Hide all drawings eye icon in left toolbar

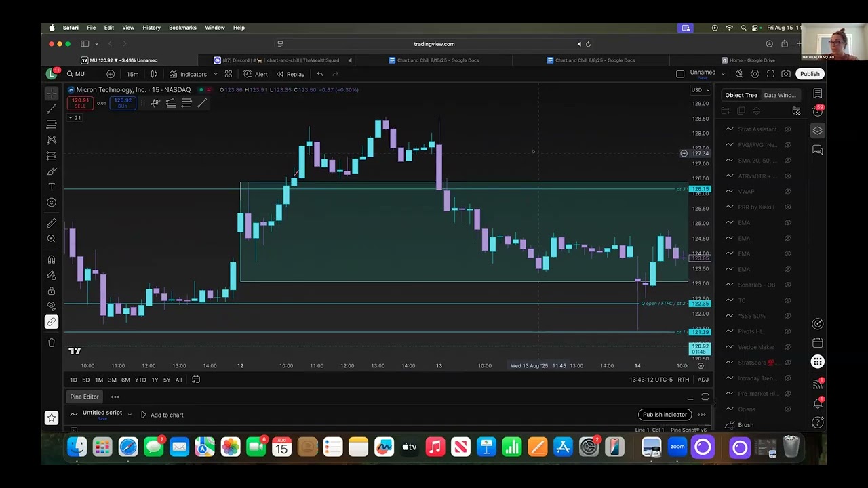pyautogui.click(x=52, y=306)
